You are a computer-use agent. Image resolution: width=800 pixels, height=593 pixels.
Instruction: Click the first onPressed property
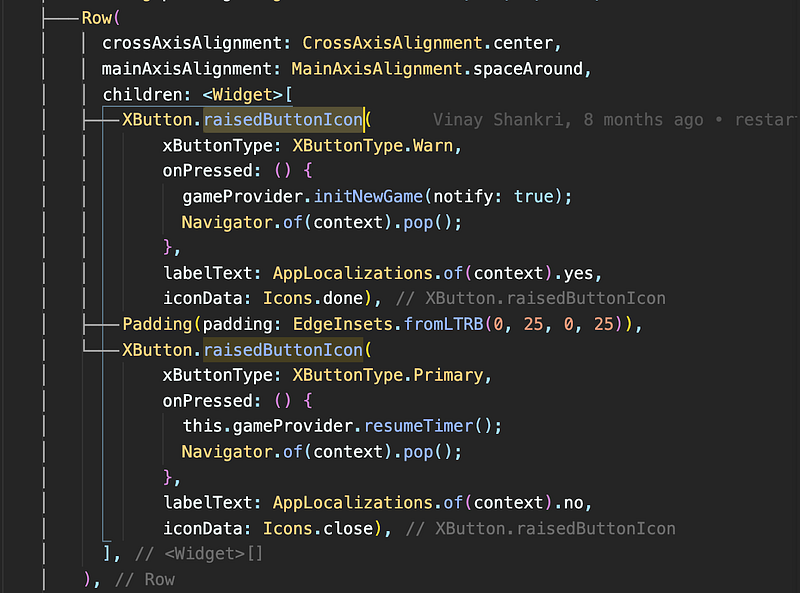[207, 170]
